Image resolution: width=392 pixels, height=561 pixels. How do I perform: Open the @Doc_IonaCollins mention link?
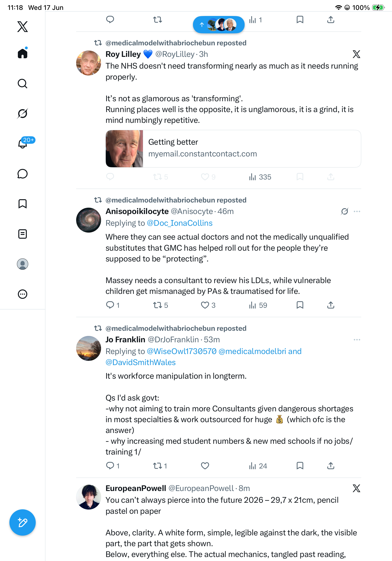(x=180, y=223)
